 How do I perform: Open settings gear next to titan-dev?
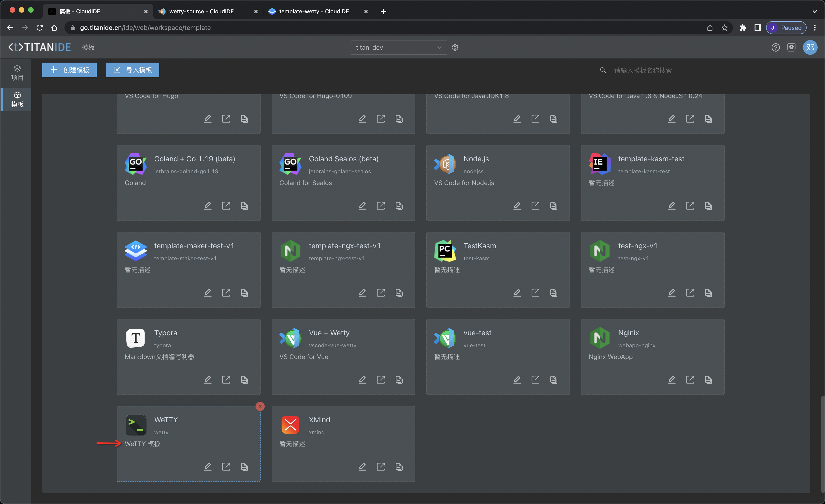click(455, 47)
